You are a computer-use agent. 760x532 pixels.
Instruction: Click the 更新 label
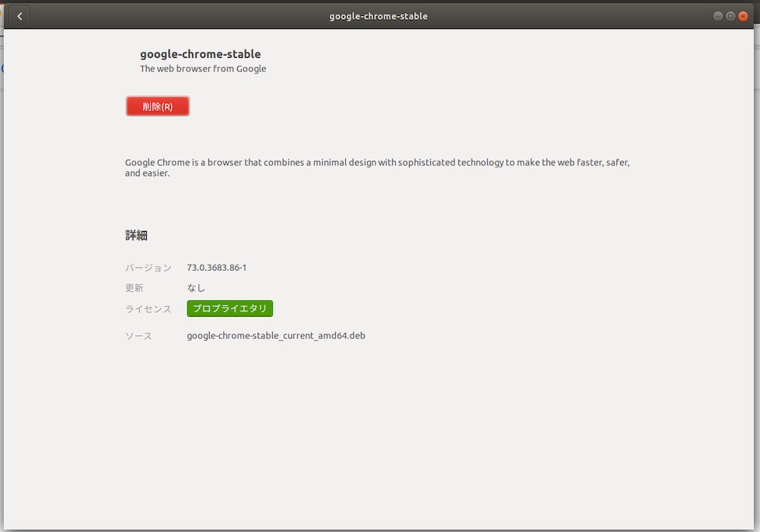[135, 288]
